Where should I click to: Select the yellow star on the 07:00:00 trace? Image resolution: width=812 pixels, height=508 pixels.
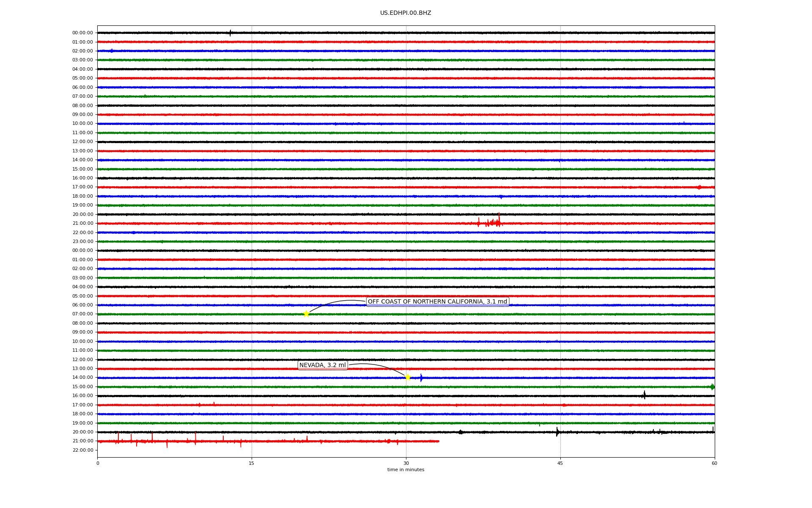[306, 314]
